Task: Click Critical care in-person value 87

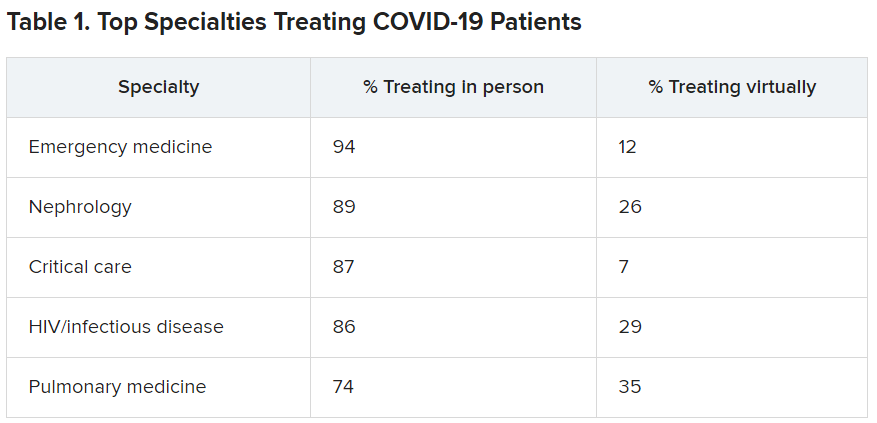Action: (x=344, y=267)
